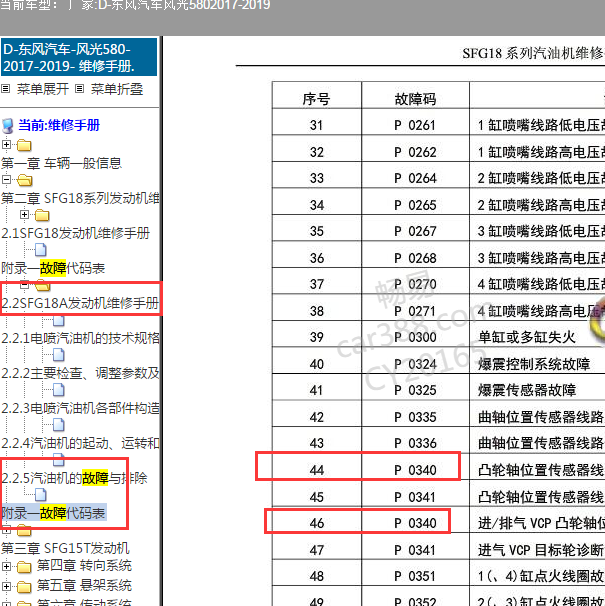Open 第二章 SFG18系列发动机 chapter
Viewport: 605px width, 606px height.
(x=80, y=198)
